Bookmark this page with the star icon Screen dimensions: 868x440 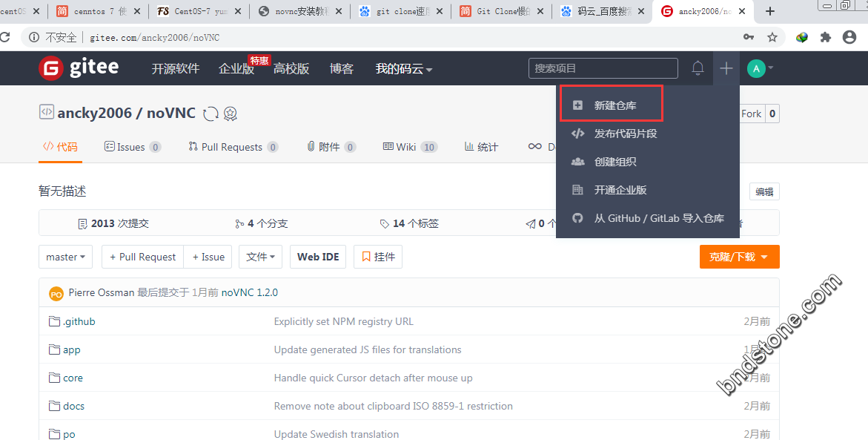point(772,37)
